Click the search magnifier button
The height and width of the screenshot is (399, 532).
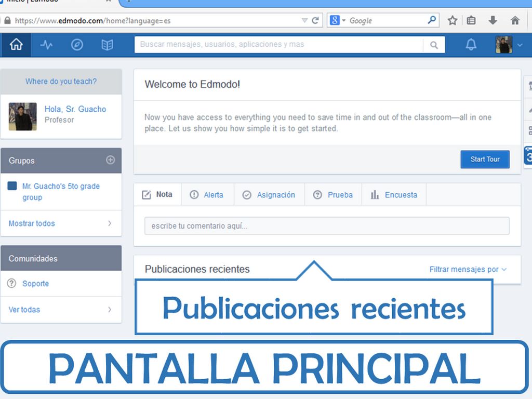[434, 45]
